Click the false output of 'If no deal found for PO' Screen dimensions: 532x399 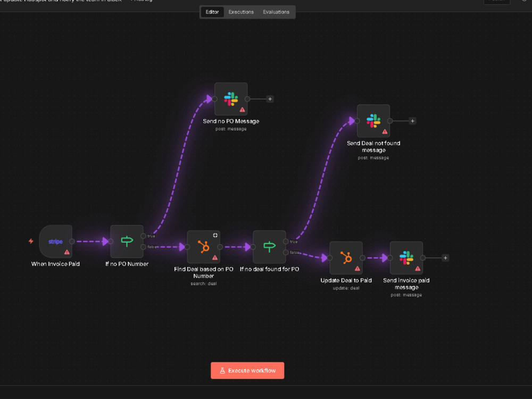coord(286,252)
